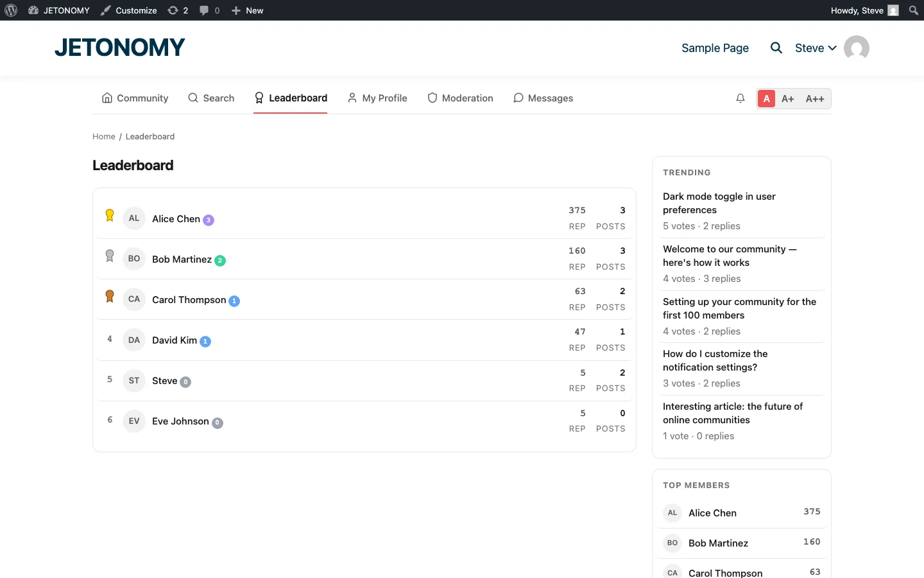This screenshot has width=924, height=578.
Task: Click the notification bell icon
Action: coord(740,98)
